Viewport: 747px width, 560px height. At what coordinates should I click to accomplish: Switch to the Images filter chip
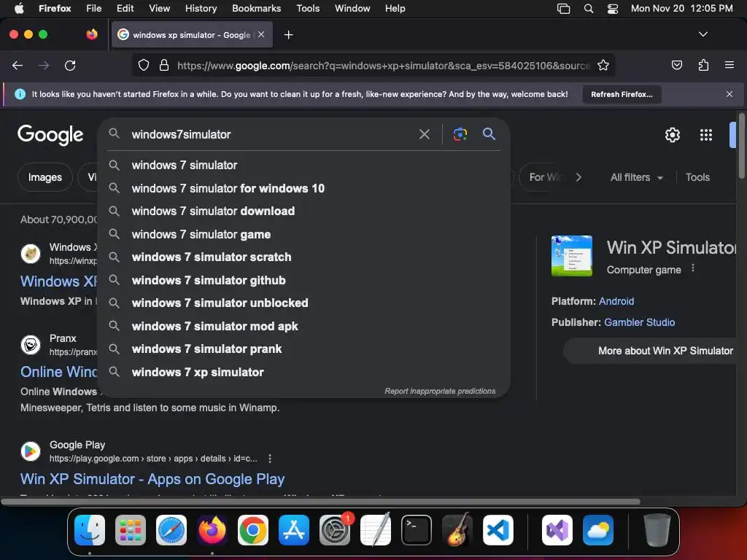click(x=44, y=177)
